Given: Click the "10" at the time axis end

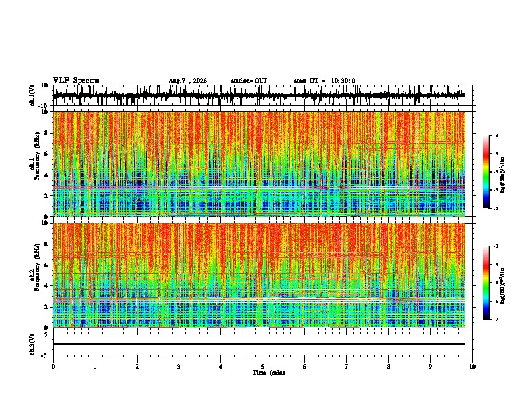Looking at the screenshot, I should (472, 367).
